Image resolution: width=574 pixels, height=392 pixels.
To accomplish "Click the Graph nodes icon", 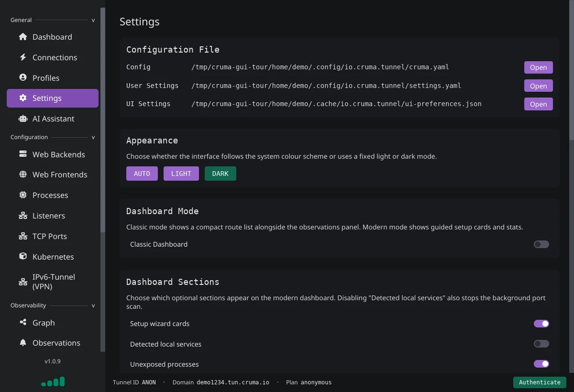I will click(x=23, y=322).
